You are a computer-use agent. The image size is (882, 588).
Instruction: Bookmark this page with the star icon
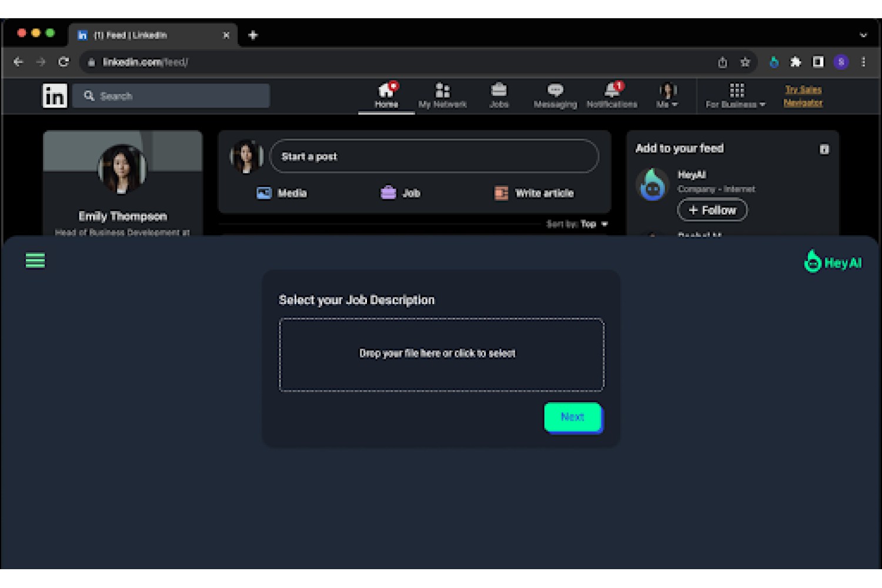click(745, 62)
